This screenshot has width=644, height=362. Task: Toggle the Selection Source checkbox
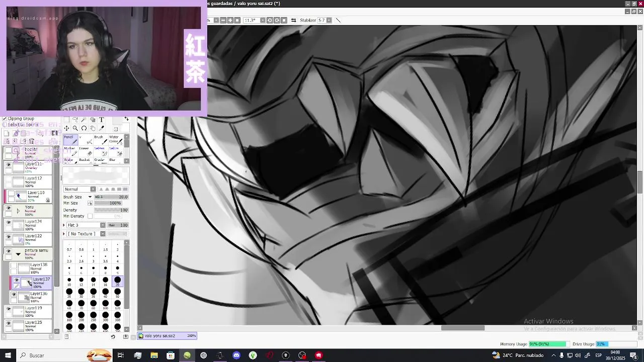point(5,125)
